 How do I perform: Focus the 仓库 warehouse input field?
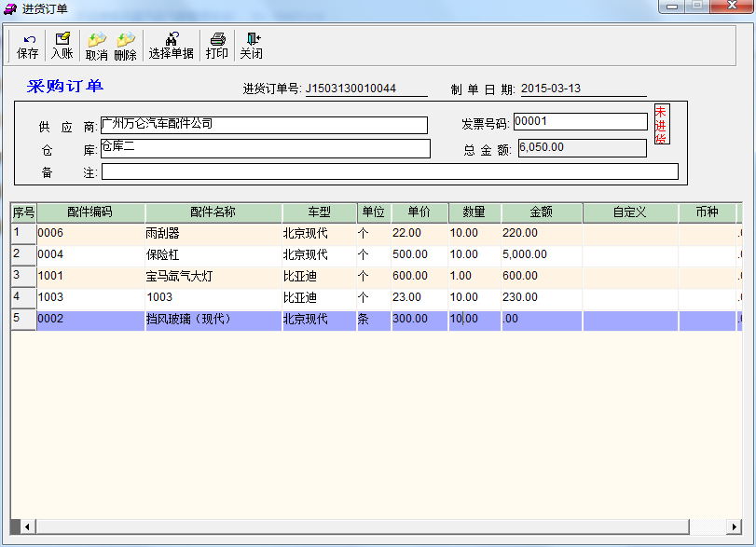265,148
